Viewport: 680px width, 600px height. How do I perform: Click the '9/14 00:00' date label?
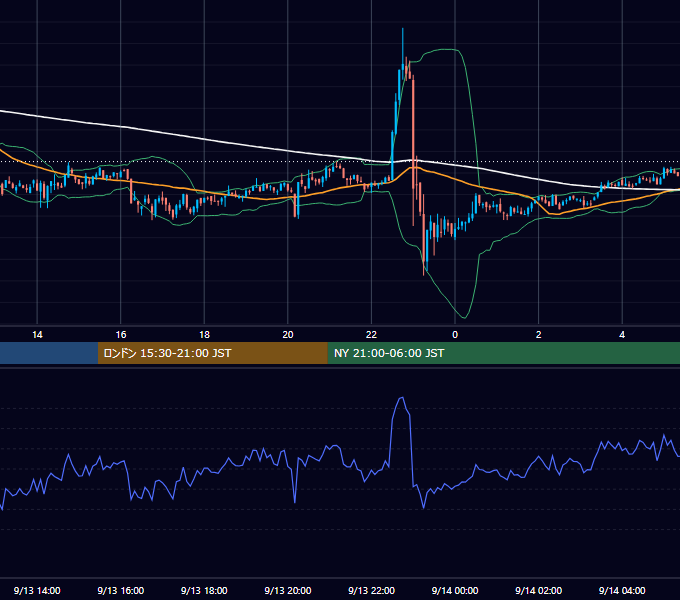tap(455, 590)
